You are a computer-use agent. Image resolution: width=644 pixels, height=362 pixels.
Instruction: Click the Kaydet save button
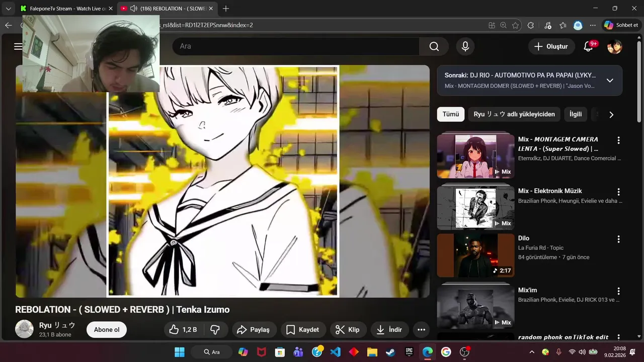(303, 330)
